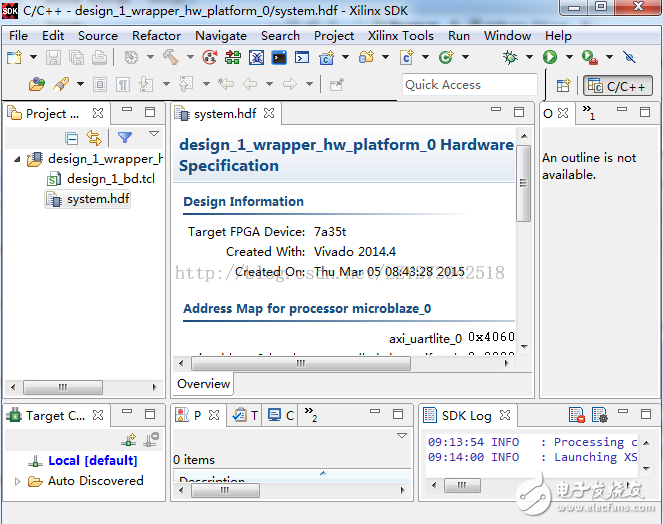Viewport: 663px width, 524px height.
Task: Click Collapse All in Project Explorer
Action: [x=72, y=138]
